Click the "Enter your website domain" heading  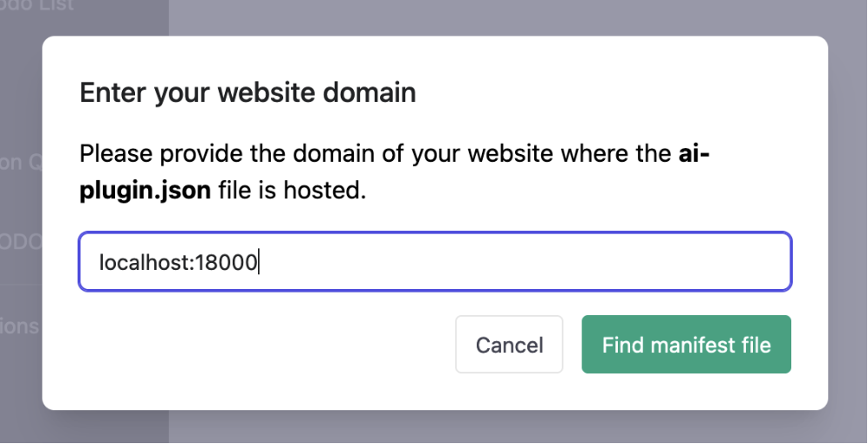[248, 92]
